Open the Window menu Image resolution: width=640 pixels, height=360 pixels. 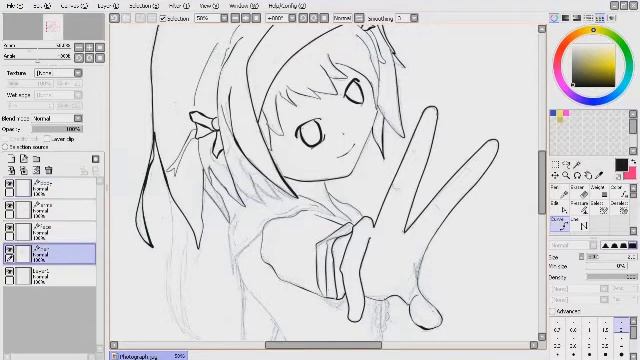coord(244,6)
